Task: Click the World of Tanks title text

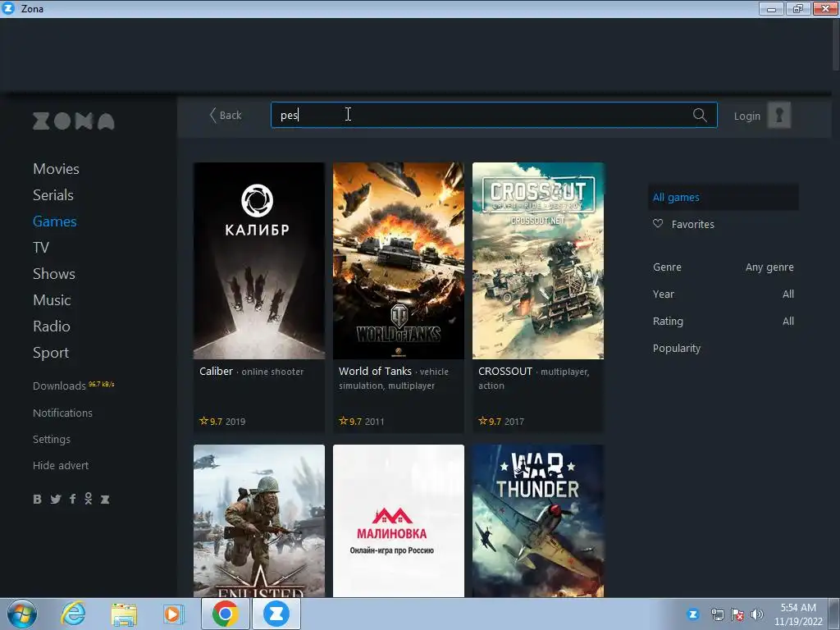Action: (x=375, y=372)
